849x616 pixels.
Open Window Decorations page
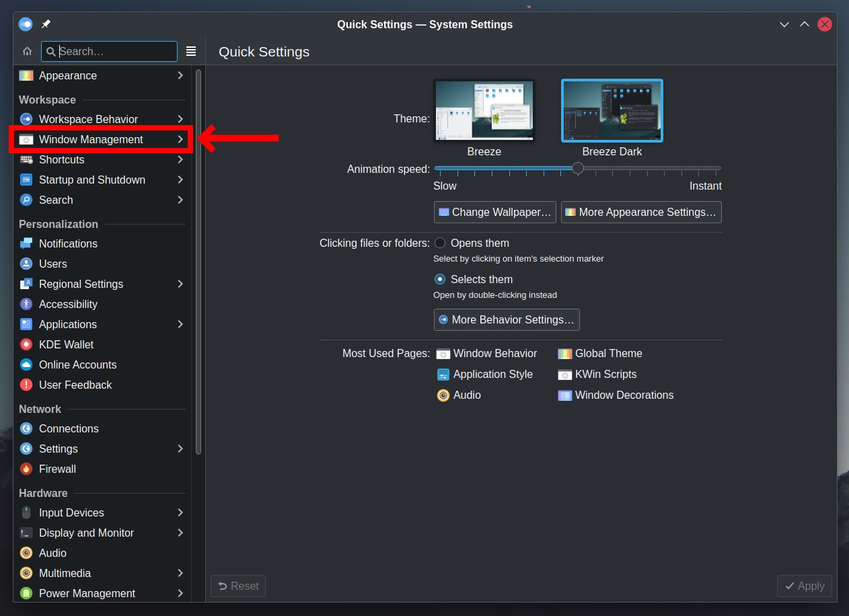coord(616,395)
